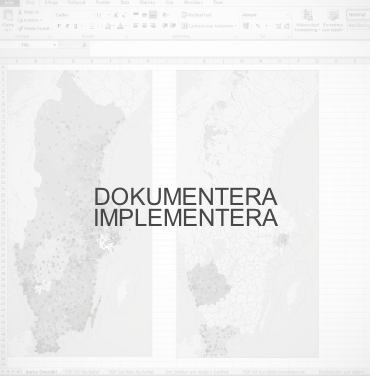Toggle italic formatting (K)
Image resolution: width=370 pixels, height=376 pixels.
[x=67, y=26]
